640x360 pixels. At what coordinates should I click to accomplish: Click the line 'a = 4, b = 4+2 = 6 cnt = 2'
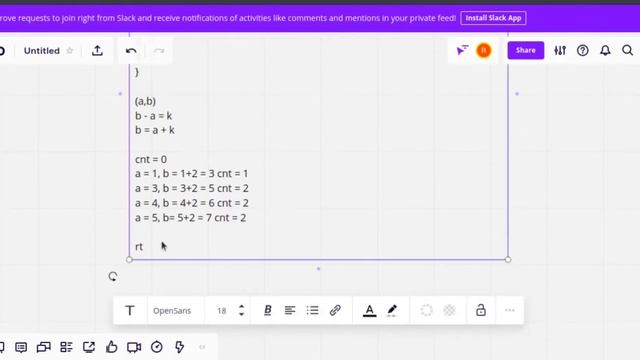coord(191,203)
